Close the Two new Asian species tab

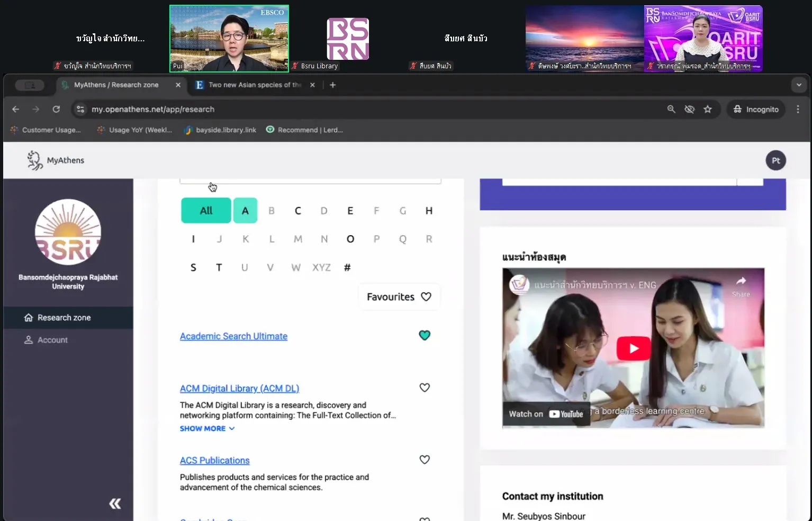pyautogui.click(x=312, y=85)
